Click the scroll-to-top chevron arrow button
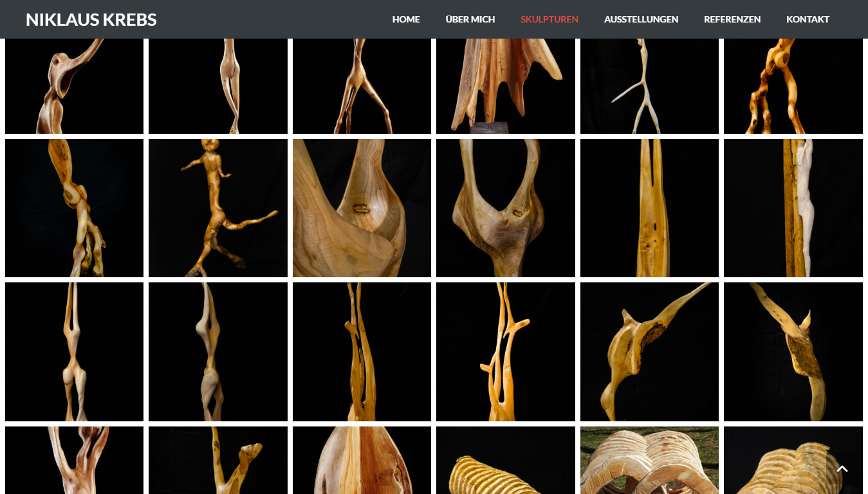The width and height of the screenshot is (868, 494). tap(842, 469)
